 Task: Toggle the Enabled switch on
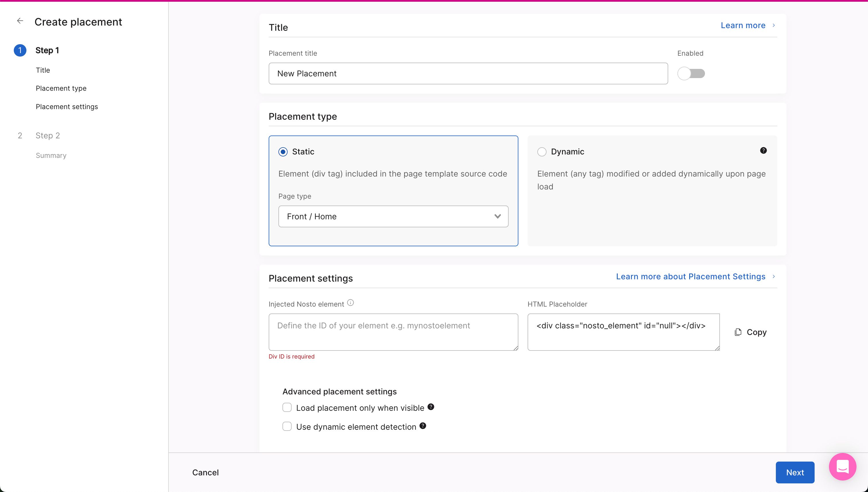691,74
